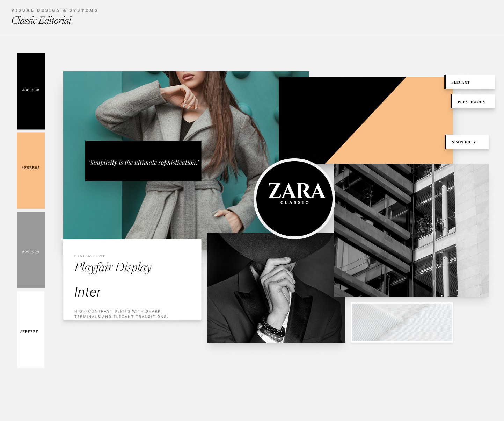The image size is (504, 421).
Task: Select the Inter font name
Action: coord(88,292)
